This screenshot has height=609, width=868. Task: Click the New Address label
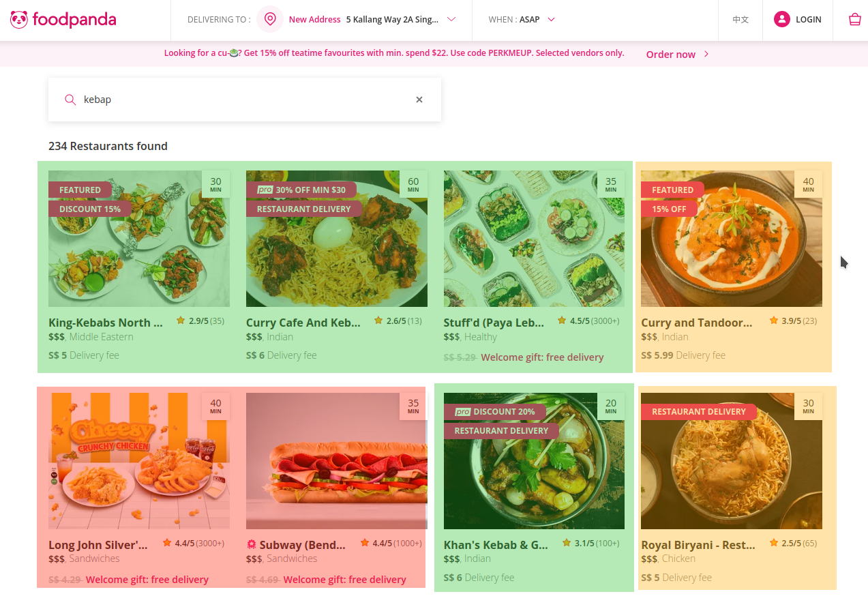coord(314,20)
